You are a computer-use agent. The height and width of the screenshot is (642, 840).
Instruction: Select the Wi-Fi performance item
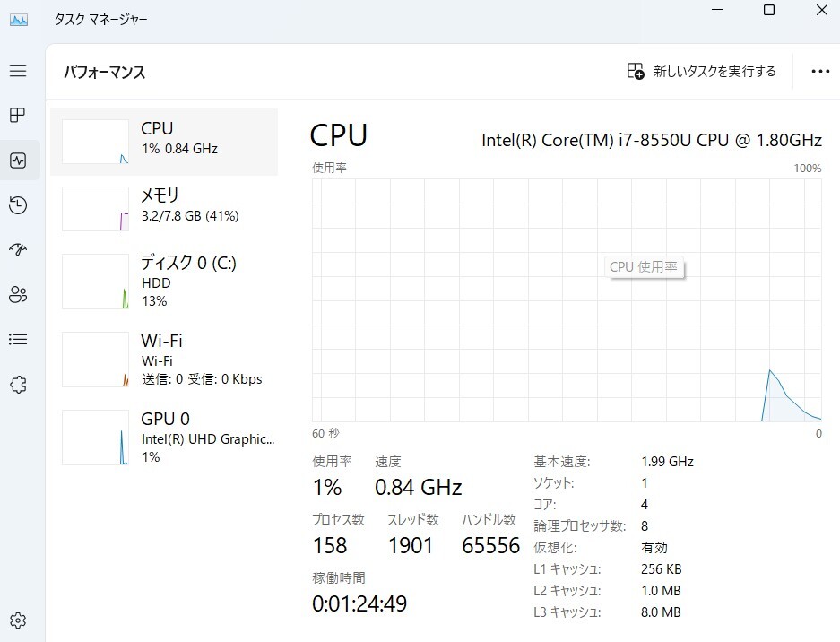click(165, 359)
